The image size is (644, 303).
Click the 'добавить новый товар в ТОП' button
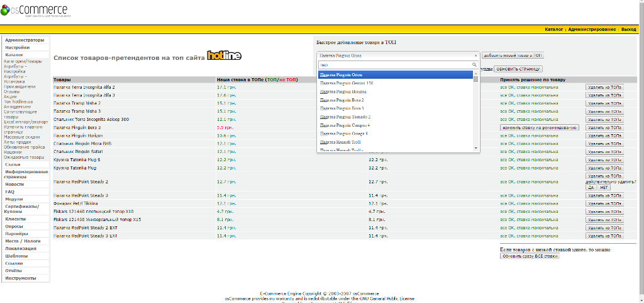pos(513,55)
